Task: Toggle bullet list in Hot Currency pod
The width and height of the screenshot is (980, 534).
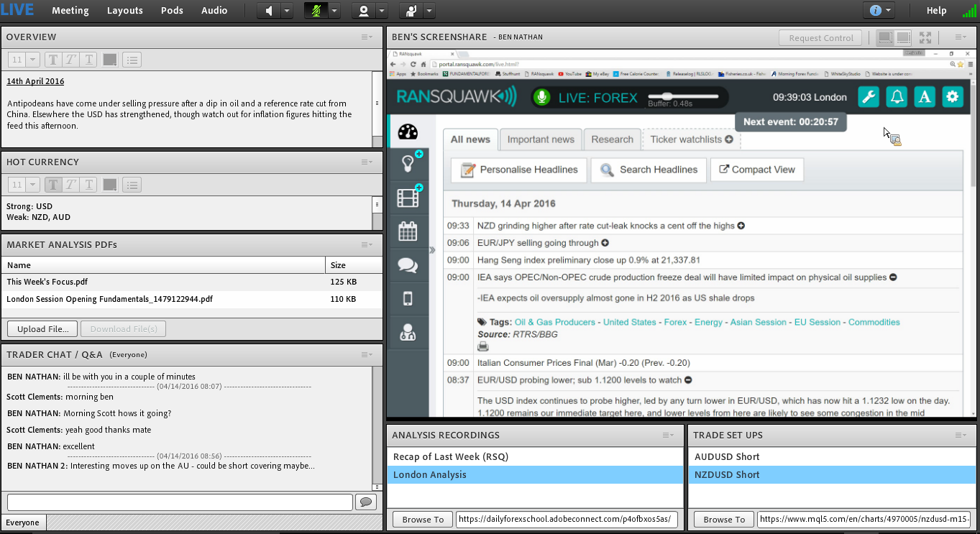Action: click(132, 185)
